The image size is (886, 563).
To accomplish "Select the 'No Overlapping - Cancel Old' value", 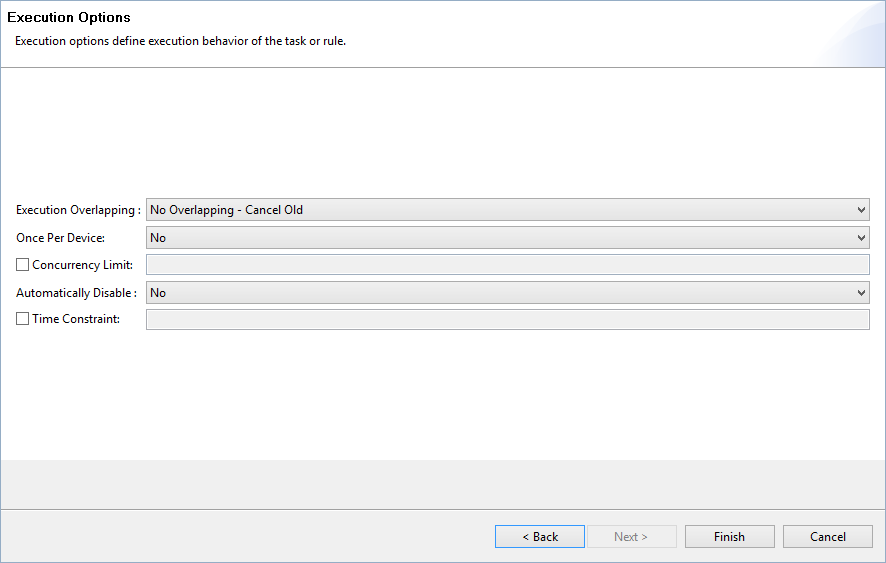I will [226, 210].
